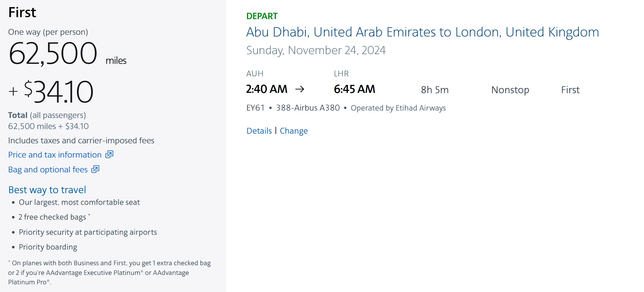This screenshot has height=292, width=644.
Task: Click the green DEPART label
Action: [x=262, y=16]
